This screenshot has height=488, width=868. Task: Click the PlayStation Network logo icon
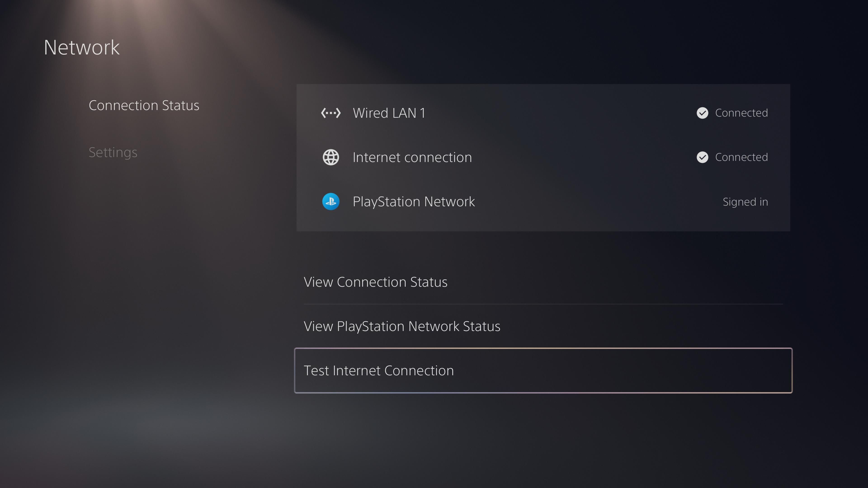tap(330, 201)
